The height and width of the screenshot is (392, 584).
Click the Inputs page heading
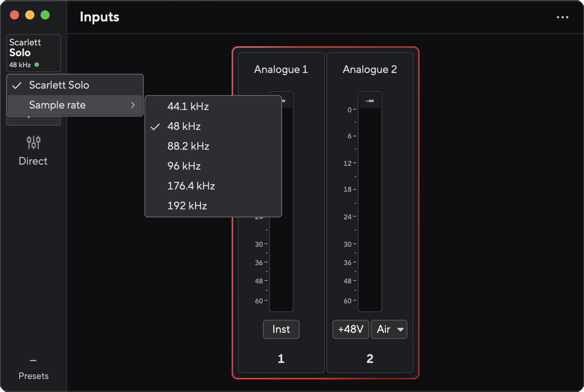point(99,17)
